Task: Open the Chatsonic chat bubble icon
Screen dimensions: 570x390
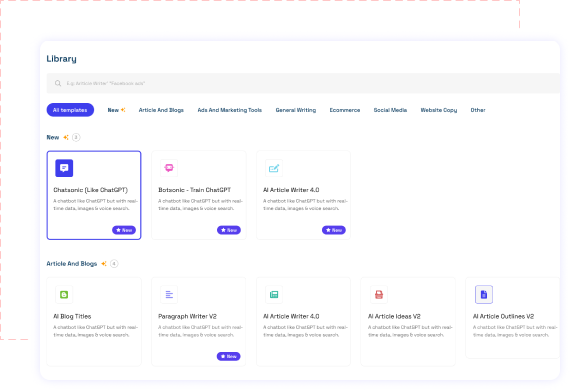Action: (64, 168)
